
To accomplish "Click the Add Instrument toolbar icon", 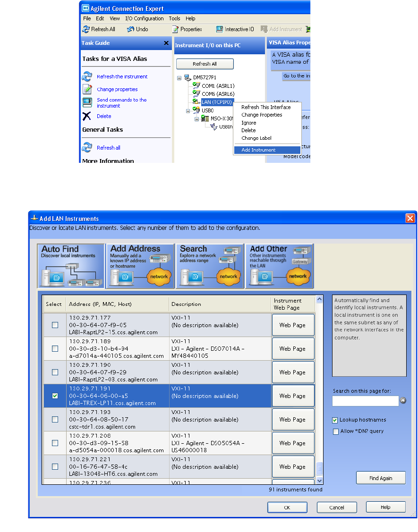I will [x=264, y=30].
